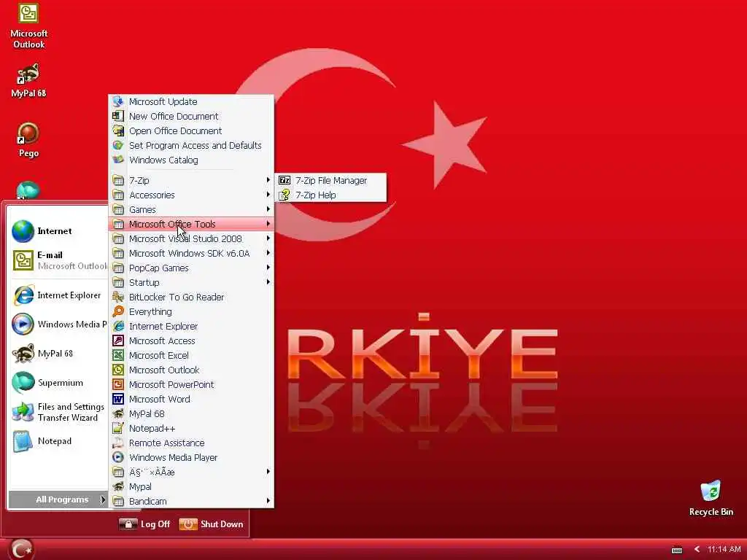Image resolution: width=747 pixels, height=560 pixels.
Task: Launch Pego from the desktop
Action: (x=28, y=140)
